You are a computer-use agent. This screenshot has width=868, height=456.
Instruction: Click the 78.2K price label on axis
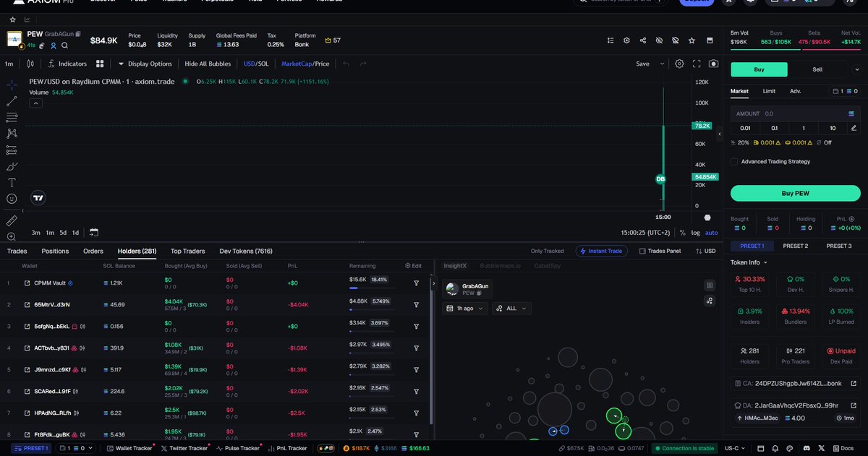[702, 126]
